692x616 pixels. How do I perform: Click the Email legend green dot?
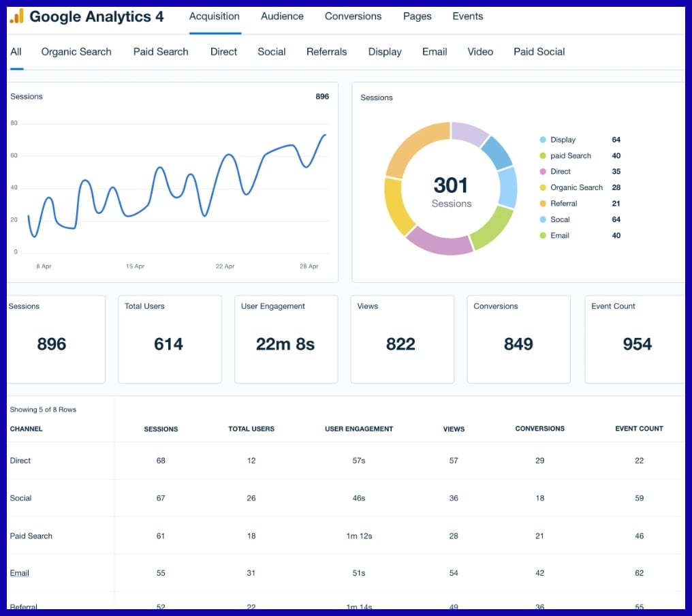pyautogui.click(x=543, y=236)
